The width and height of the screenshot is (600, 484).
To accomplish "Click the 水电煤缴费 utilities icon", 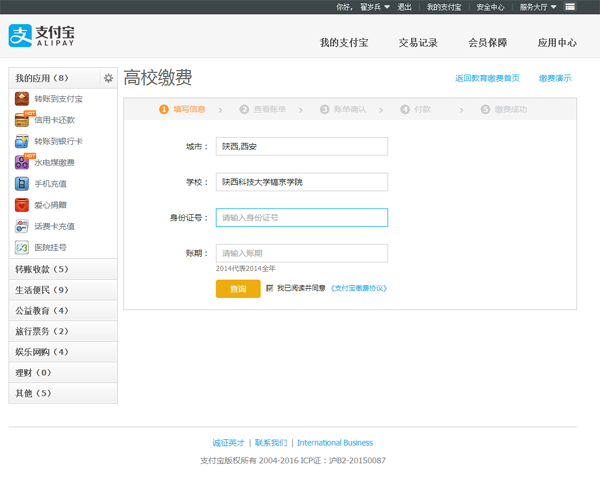I will point(22,162).
